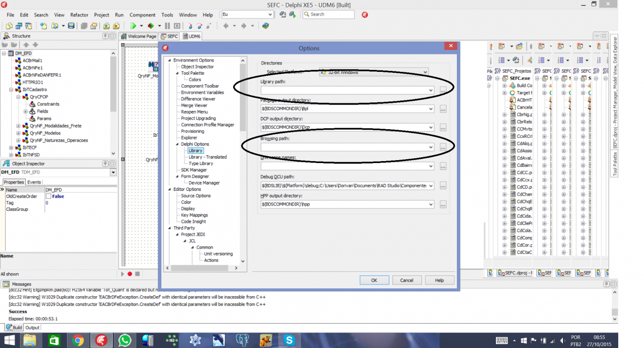Screen dimensions: 644x348
Task: Click the New Items toolbar icon
Action: point(44,26)
